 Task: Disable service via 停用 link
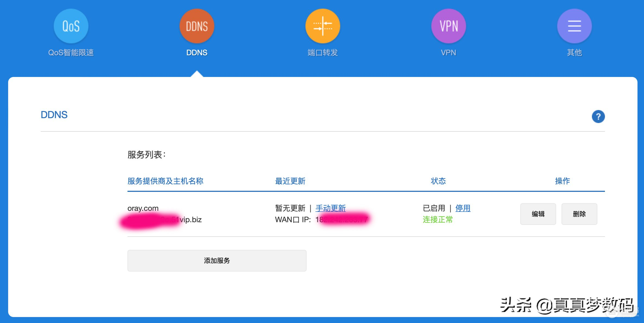tap(463, 208)
